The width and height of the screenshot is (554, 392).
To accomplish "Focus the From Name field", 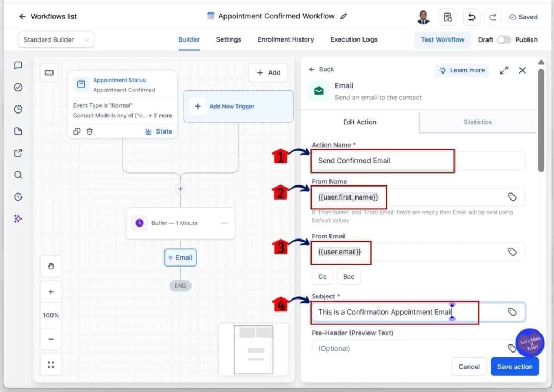I will (418, 197).
